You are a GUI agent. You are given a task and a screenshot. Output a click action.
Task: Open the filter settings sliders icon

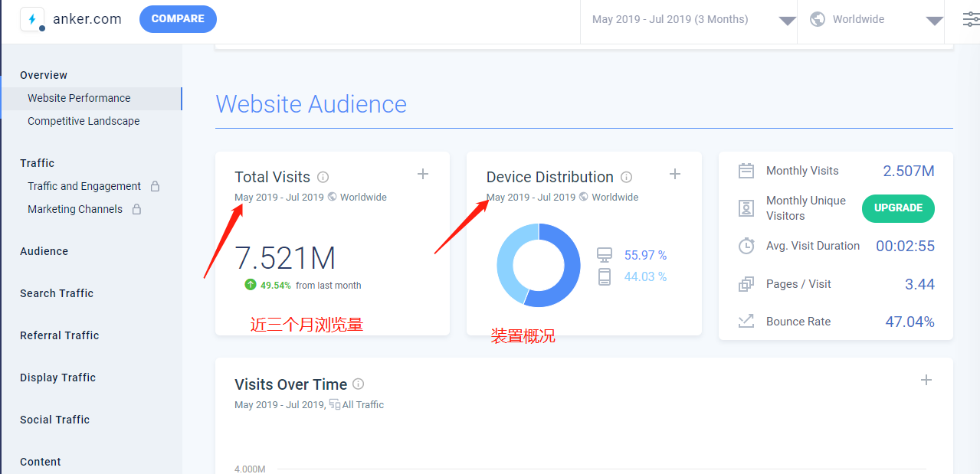pos(971,20)
